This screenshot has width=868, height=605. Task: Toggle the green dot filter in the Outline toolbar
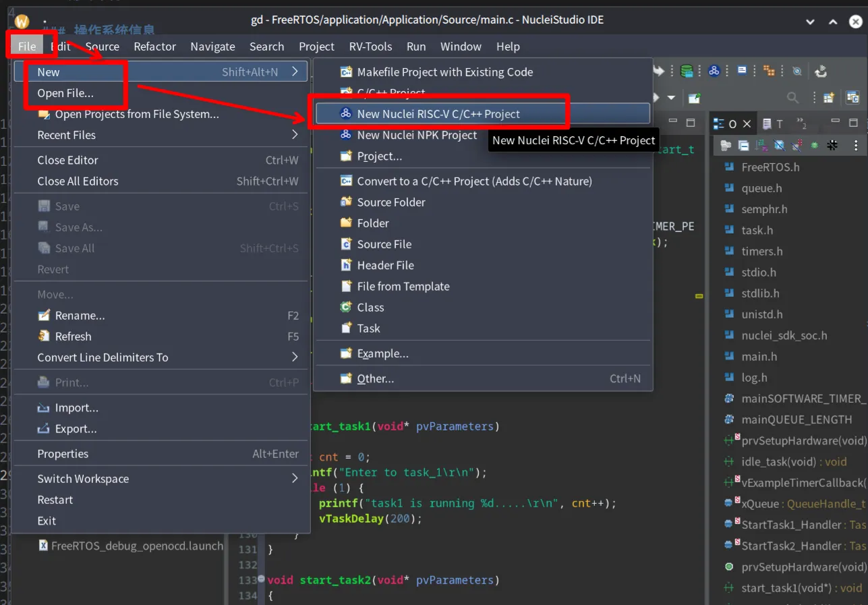pyautogui.click(x=815, y=145)
